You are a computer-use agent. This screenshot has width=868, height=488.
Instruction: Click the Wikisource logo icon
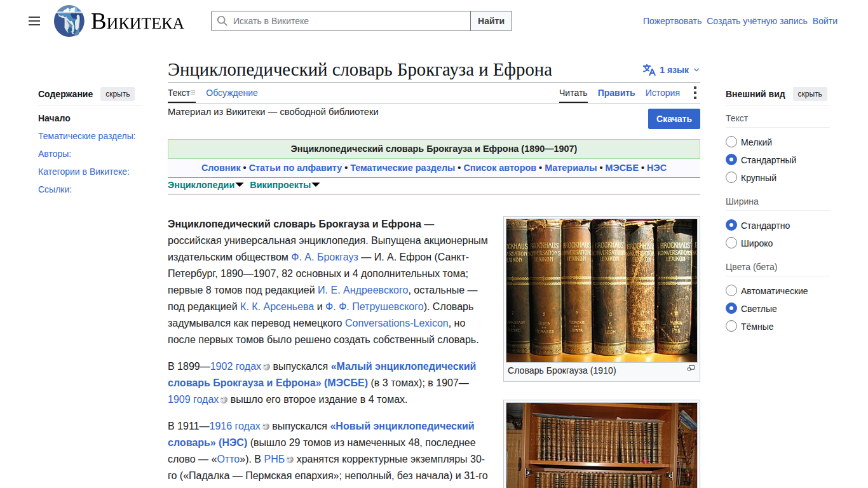[69, 21]
